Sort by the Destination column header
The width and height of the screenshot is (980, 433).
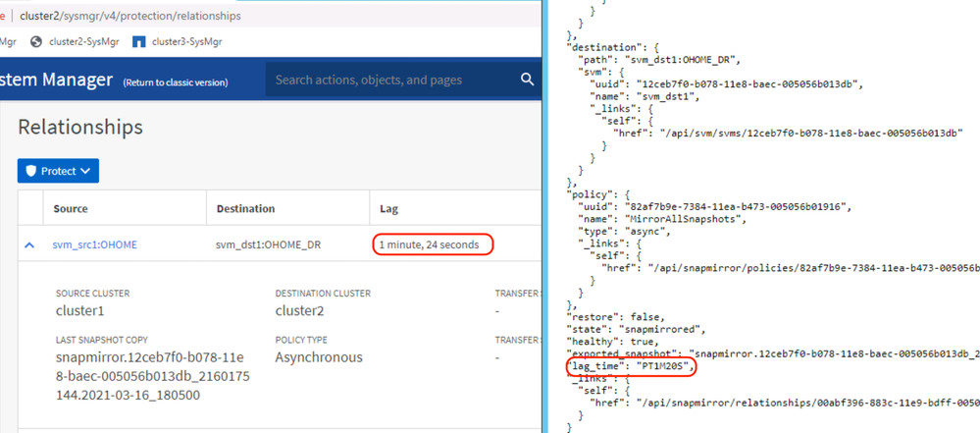(244, 209)
